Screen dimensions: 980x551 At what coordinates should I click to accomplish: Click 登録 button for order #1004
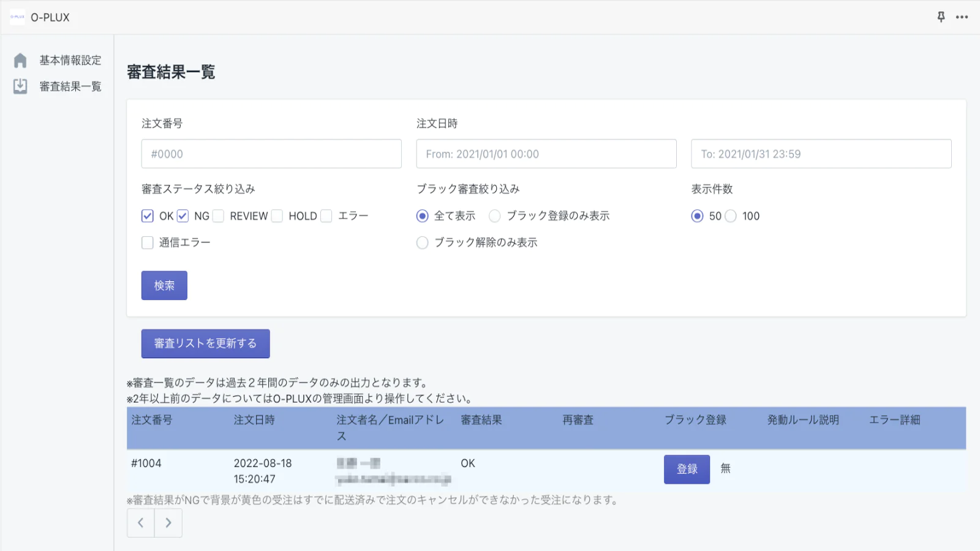687,470
